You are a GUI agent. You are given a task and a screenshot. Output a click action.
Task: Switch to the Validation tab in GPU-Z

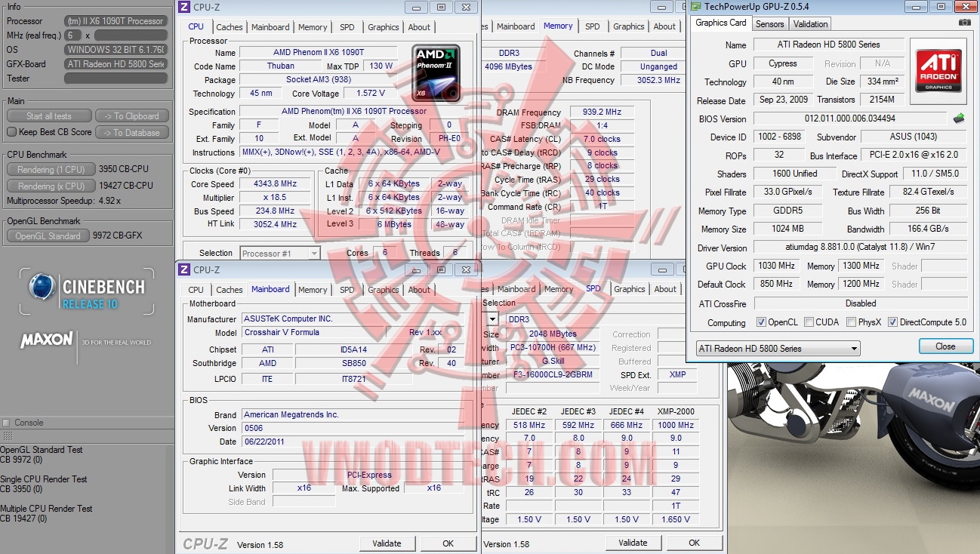811,23
